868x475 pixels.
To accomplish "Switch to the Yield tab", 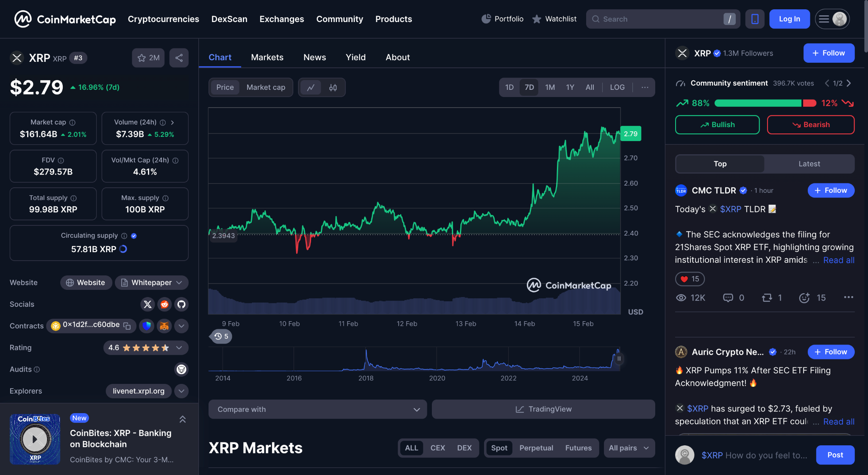I will (x=356, y=58).
